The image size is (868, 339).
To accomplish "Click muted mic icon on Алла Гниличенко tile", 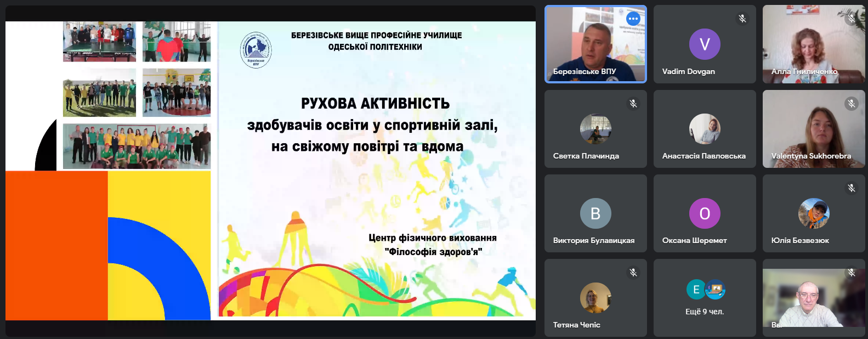I will 851,19.
